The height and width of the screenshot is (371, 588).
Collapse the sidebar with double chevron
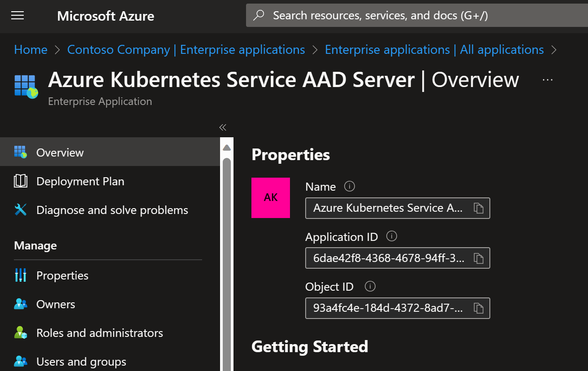pos(223,127)
